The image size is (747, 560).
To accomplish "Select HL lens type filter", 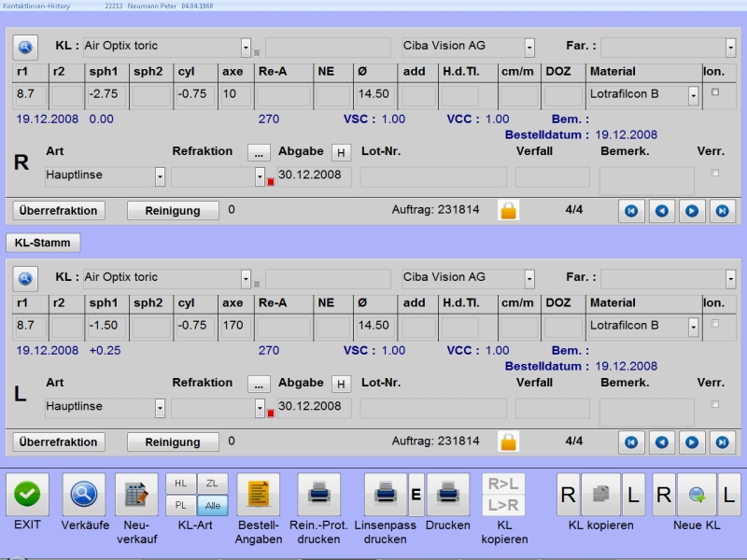I will click(180, 483).
